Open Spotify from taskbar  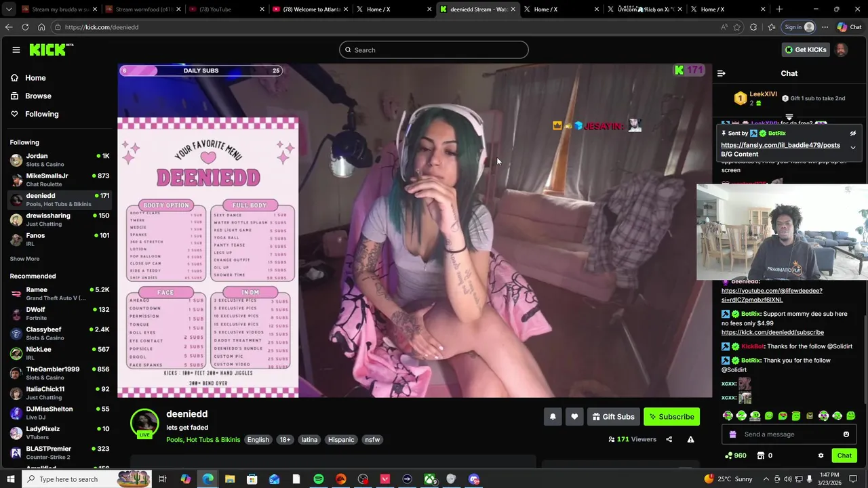(319, 479)
